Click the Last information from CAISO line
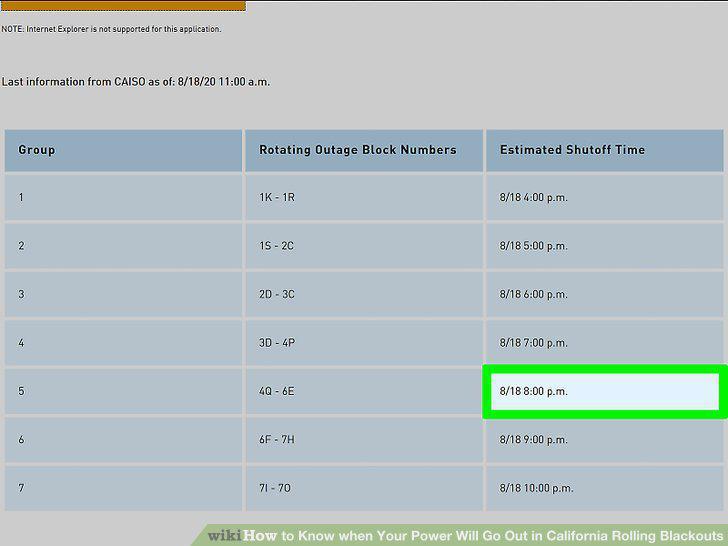The width and height of the screenshot is (728, 546). [x=136, y=82]
